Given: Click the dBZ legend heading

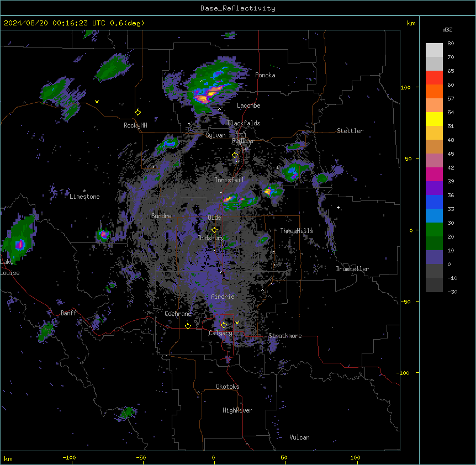Looking at the screenshot, I should coord(447,30).
